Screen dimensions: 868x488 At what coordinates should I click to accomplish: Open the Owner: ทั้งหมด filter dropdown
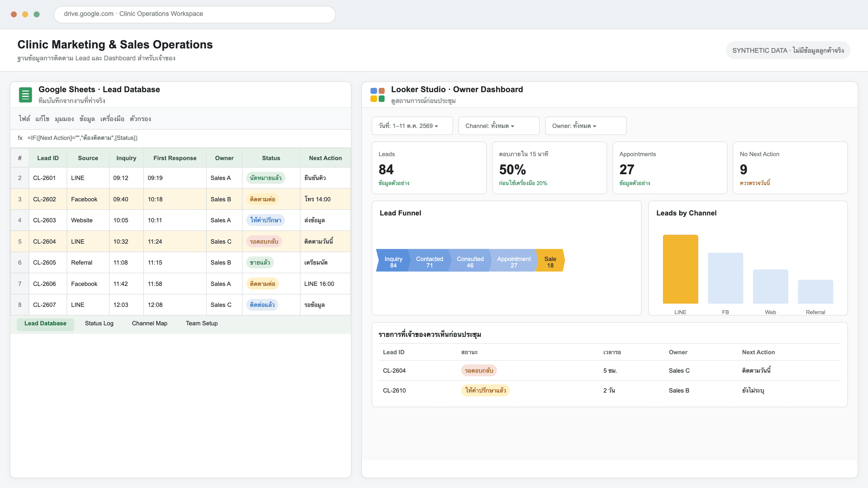(586, 126)
